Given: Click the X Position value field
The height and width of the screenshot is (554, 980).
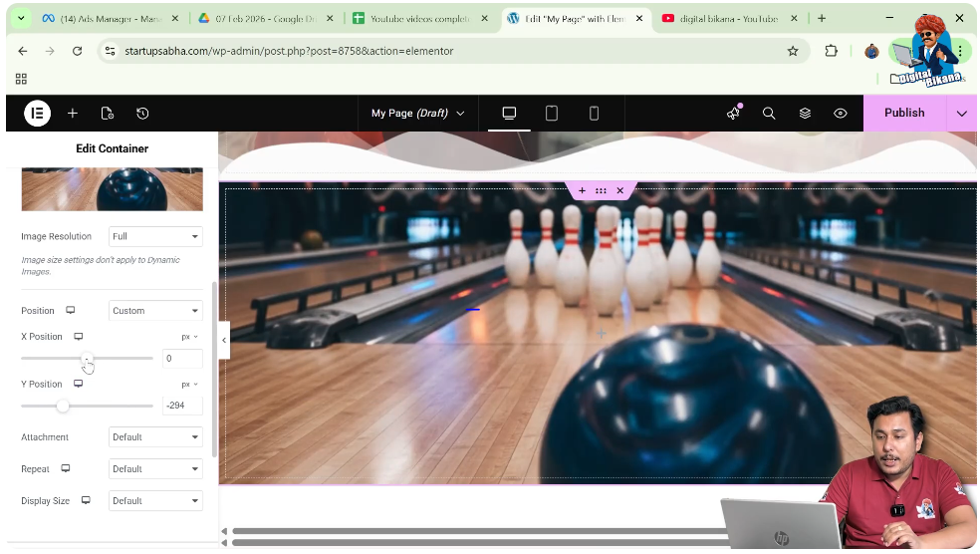Looking at the screenshot, I should coord(181,359).
